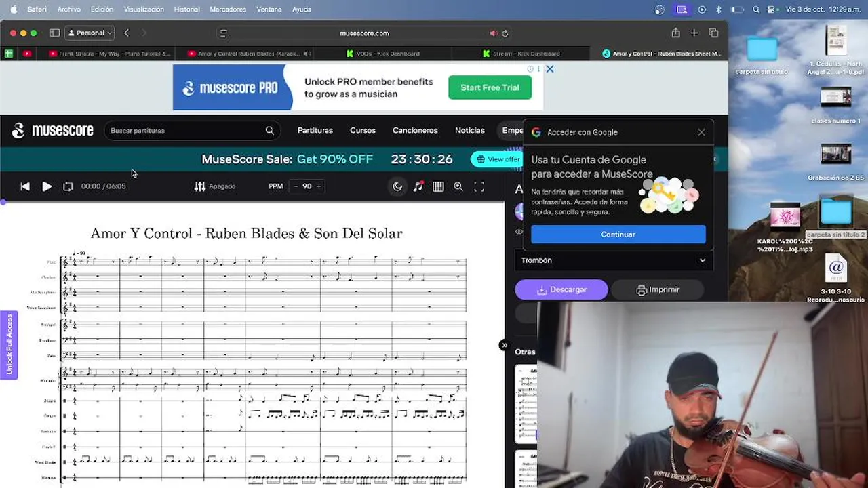Collapse the side panel with the arrow handle

(x=504, y=345)
